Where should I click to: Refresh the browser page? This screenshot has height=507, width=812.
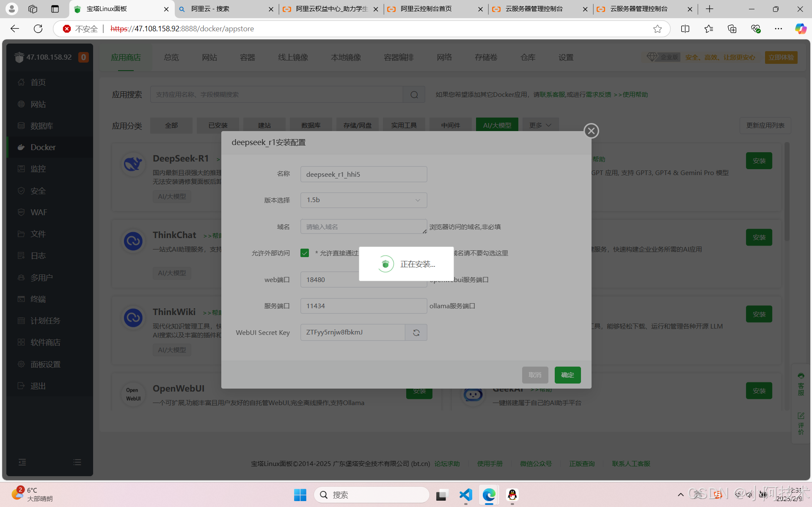point(38,29)
